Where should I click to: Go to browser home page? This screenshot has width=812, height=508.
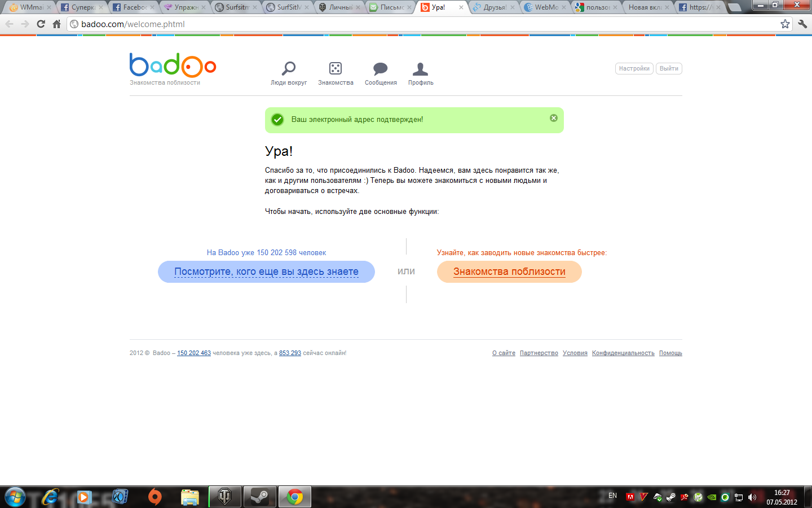[56, 24]
